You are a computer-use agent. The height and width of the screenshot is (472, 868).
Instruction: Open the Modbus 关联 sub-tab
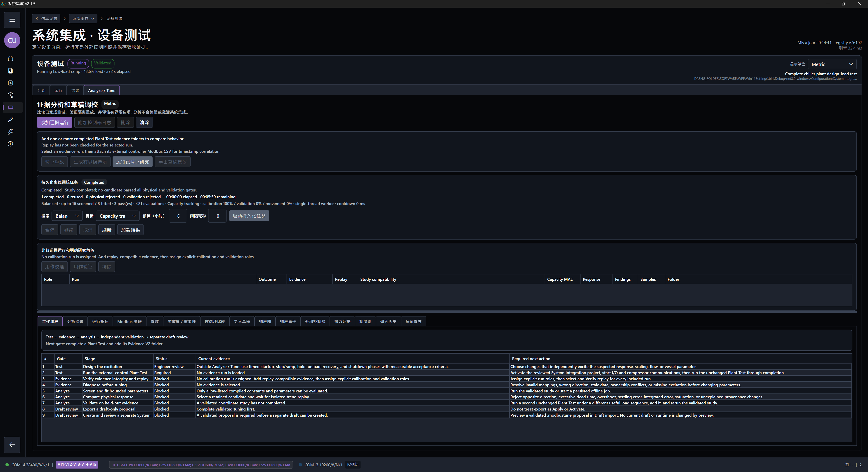[x=129, y=321]
